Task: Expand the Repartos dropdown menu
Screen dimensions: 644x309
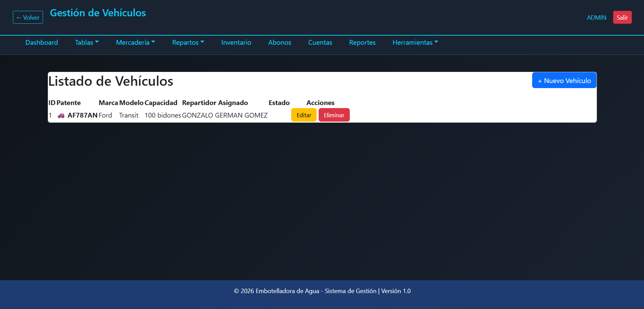Action: coord(188,42)
